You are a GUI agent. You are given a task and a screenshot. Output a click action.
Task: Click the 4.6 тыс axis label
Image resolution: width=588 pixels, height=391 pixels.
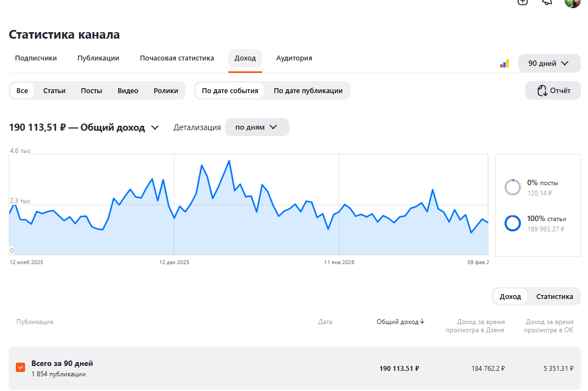(x=20, y=151)
